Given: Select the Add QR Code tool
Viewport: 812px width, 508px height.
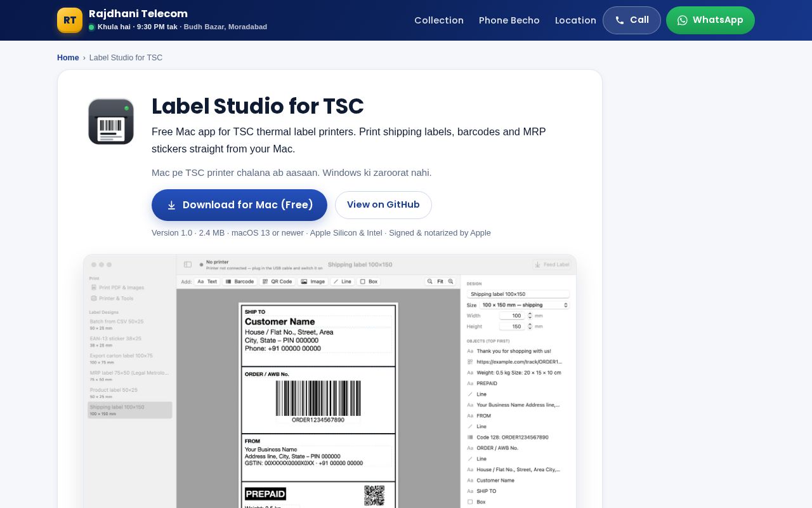Looking at the screenshot, I should coord(277,281).
